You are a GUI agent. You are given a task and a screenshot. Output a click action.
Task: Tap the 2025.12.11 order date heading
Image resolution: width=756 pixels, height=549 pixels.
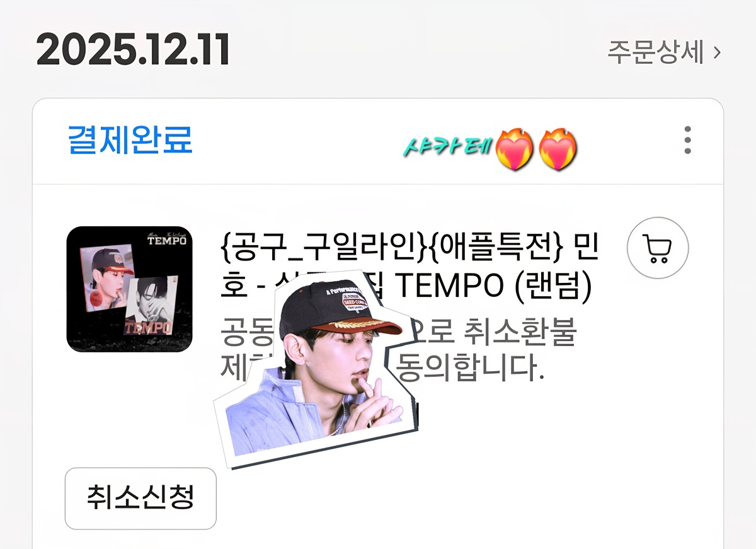tap(133, 50)
